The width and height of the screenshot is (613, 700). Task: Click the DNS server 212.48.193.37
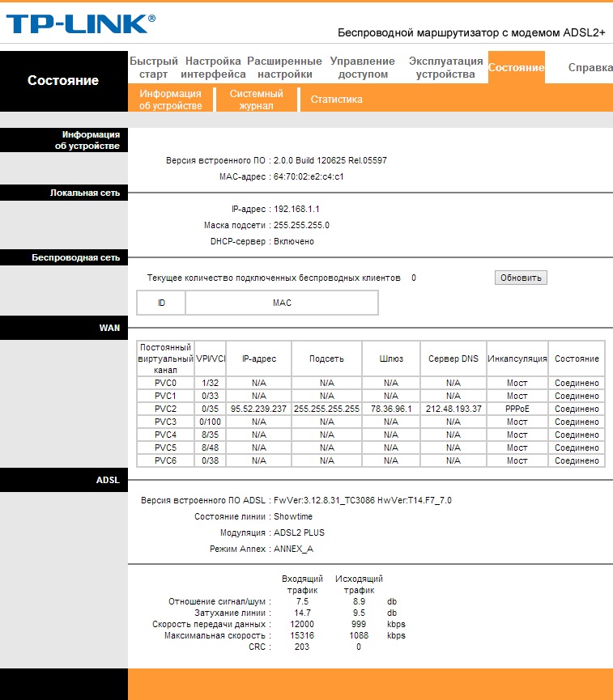(x=453, y=409)
